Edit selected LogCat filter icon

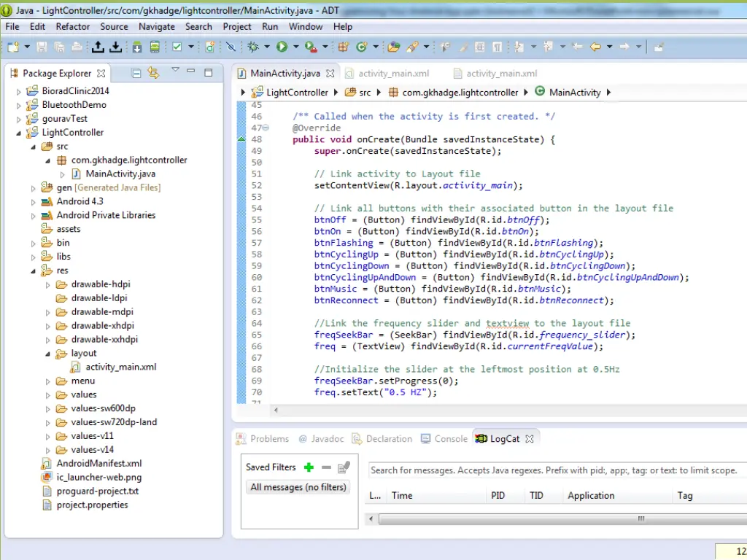[x=344, y=467]
